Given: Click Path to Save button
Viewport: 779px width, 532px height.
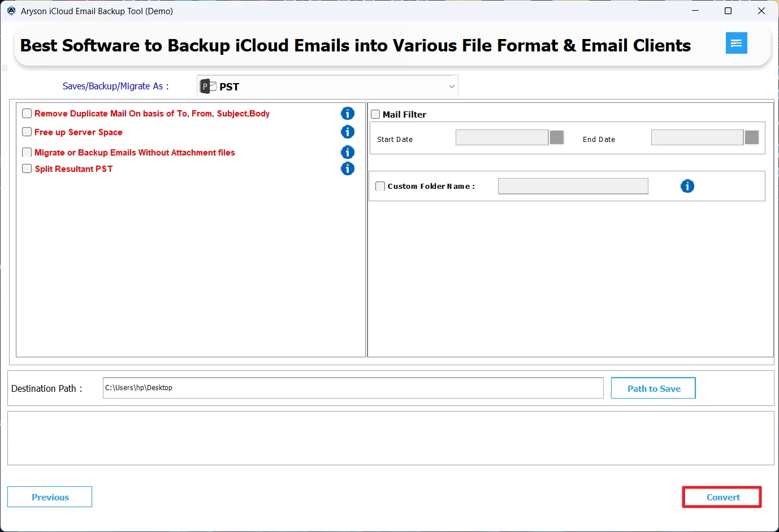Looking at the screenshot, I should (x=654, y=388).
